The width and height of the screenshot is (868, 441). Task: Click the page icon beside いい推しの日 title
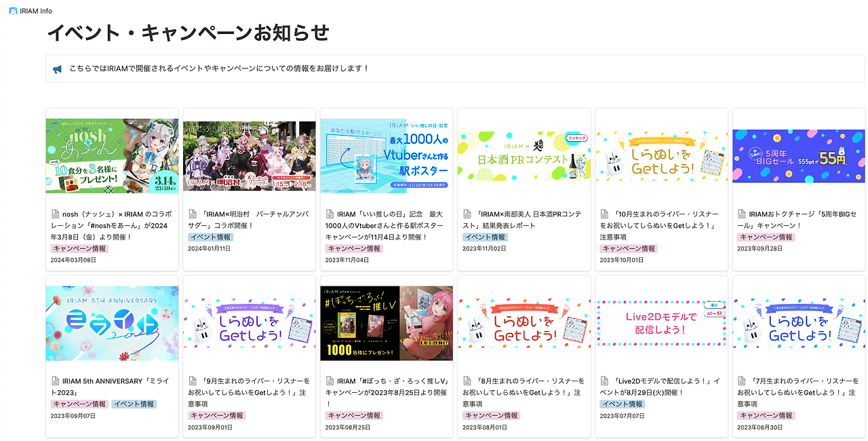point(330,214)
